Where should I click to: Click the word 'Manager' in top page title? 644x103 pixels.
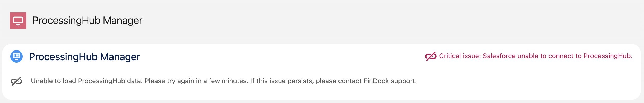click(x=123, y=21)
